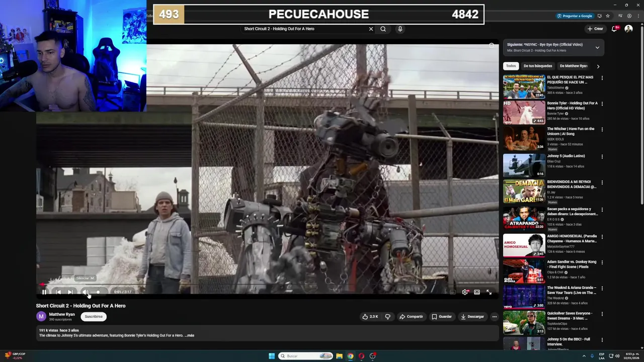Open the Chrome profile icon
The height and width of the screenshot is (362, 644).
[x=629, y=16]
